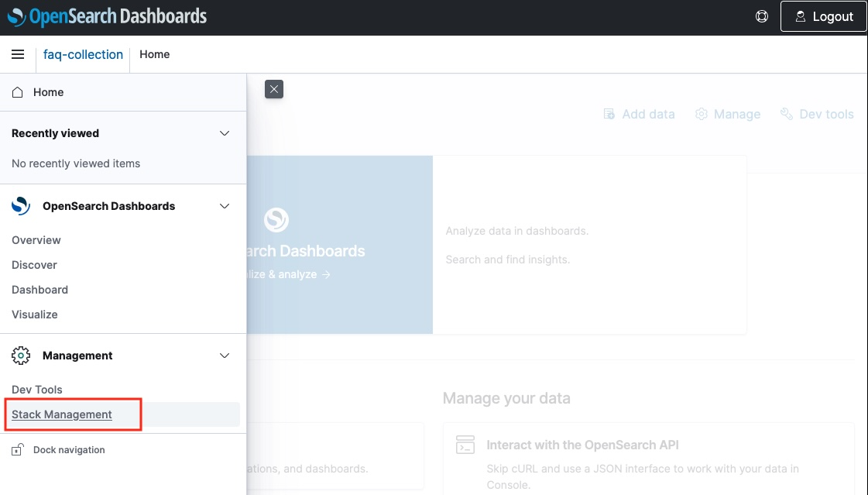Click the Interact with the OpenSearch API card title
This screenshot has height=495, width=868.
point(582,445)
